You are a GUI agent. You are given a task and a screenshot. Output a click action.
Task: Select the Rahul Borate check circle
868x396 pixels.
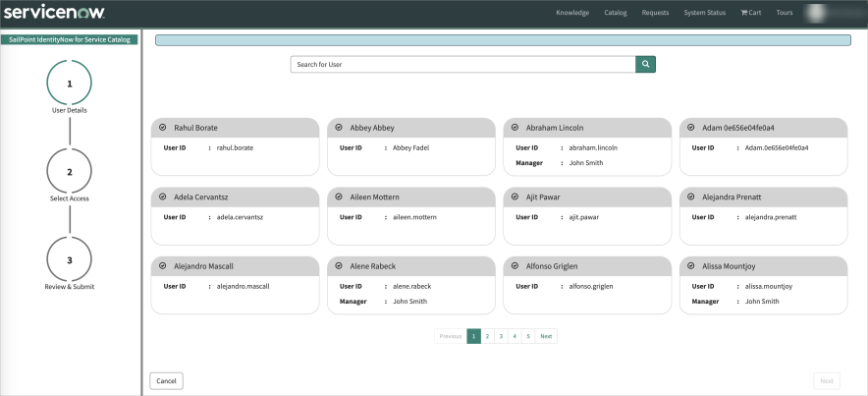pyautogui.click(x=162, y=128)
